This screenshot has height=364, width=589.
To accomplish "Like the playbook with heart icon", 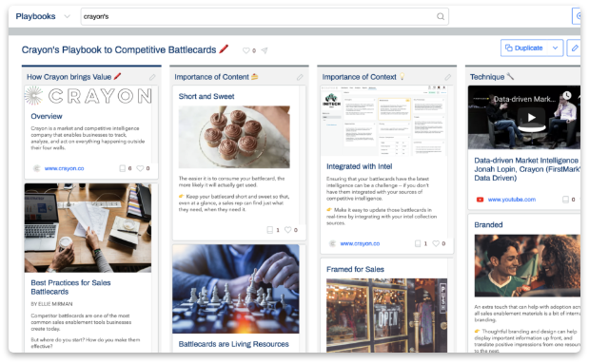I will tap(246, 50).
